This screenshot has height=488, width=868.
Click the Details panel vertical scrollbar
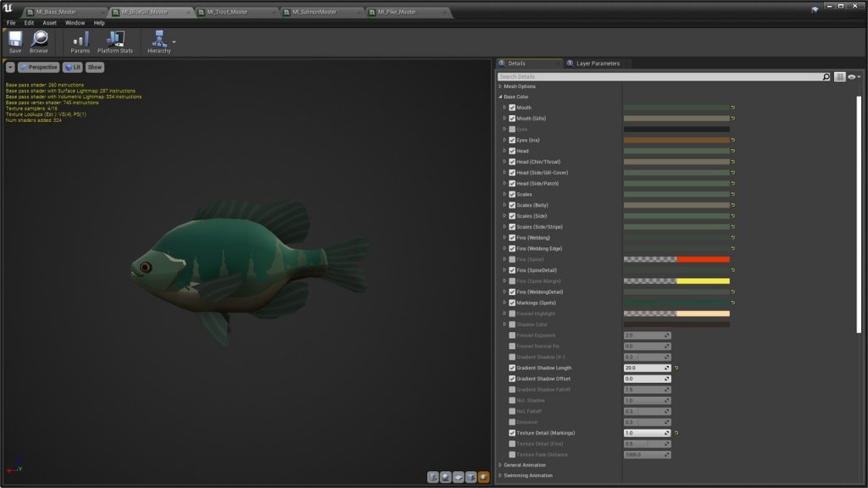point(860,214)
